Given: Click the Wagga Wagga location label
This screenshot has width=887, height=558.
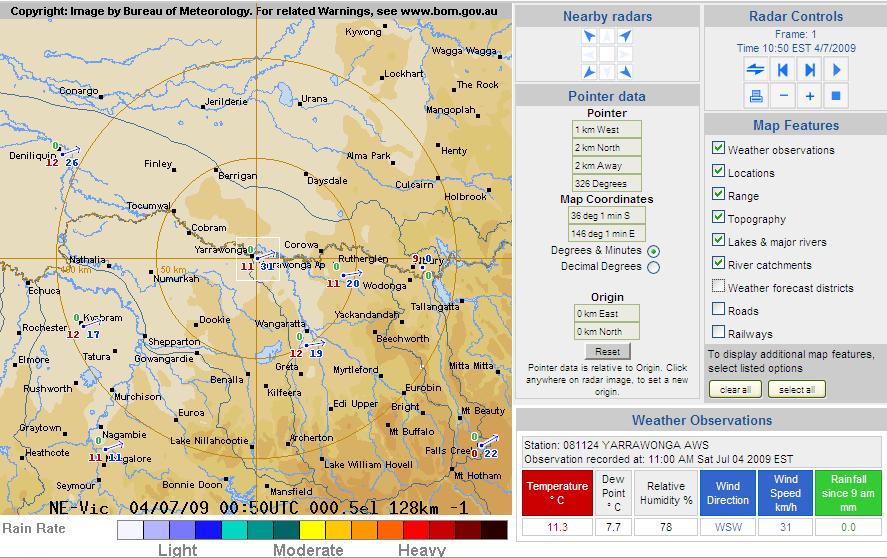Looking at the screenshot, I should [464, 51].
